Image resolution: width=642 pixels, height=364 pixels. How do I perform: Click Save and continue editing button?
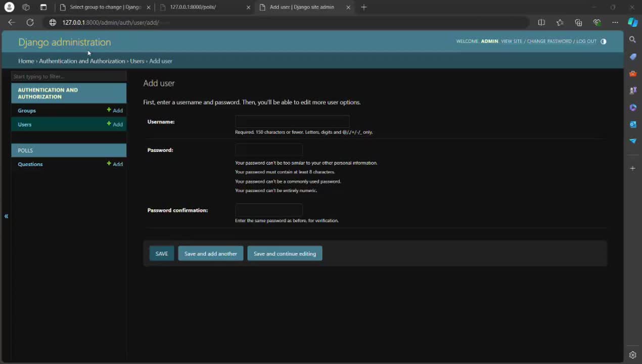[285, 254]
